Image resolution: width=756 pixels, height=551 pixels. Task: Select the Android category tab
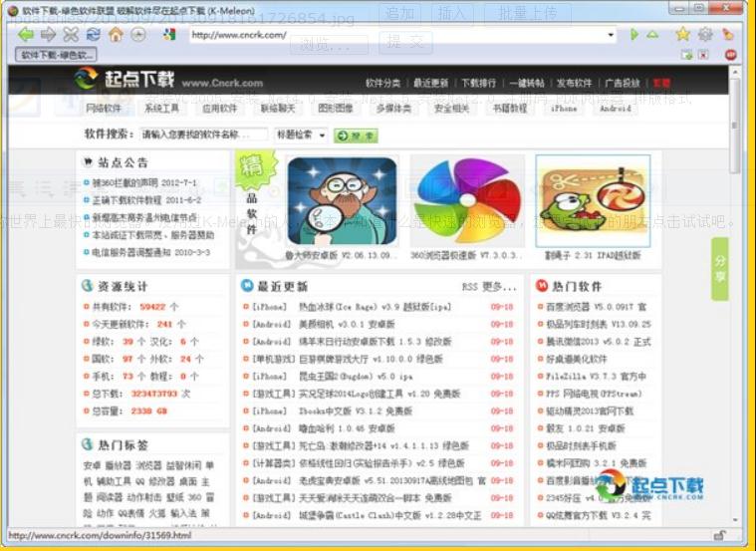tap(616, 108)
